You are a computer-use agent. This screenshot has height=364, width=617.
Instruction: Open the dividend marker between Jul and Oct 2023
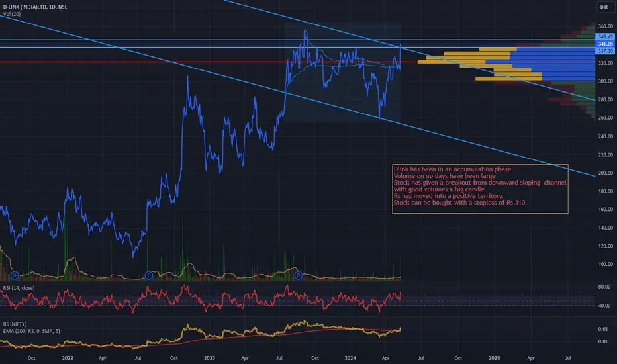[299, 275]
